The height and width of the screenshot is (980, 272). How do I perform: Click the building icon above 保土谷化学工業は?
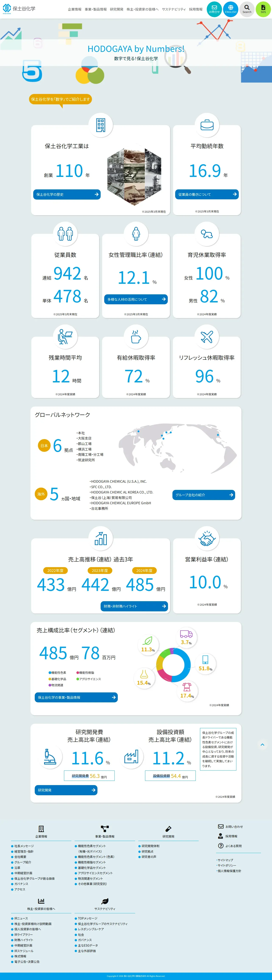point(101,125)
